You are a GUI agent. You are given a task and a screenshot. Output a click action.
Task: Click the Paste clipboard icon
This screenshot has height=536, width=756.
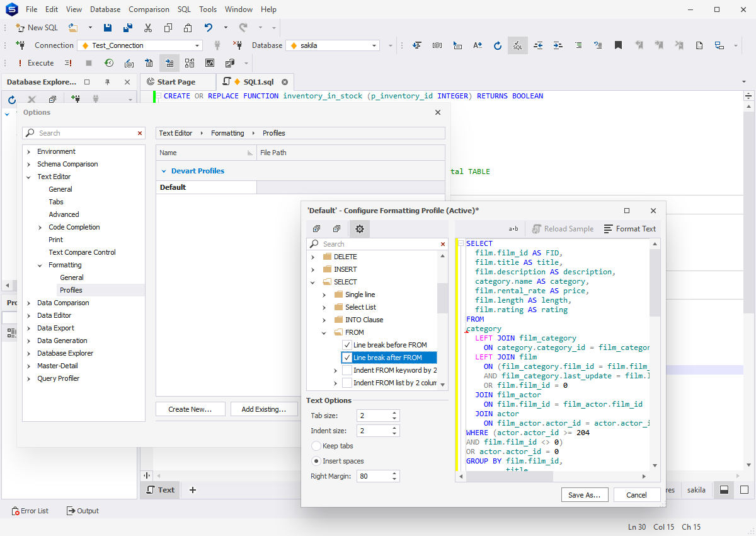[188, 28]
